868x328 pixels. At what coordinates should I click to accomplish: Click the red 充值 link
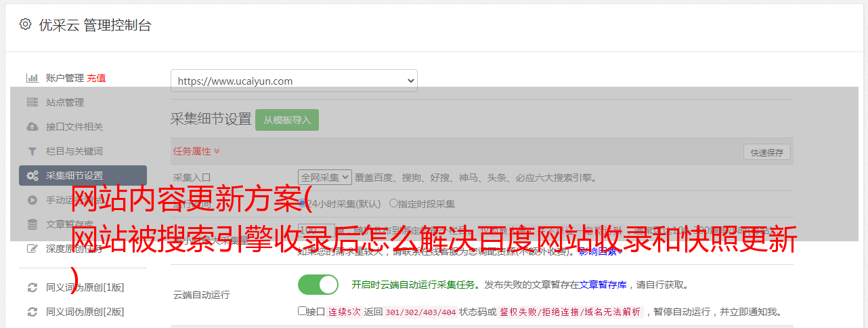[96, 78]
